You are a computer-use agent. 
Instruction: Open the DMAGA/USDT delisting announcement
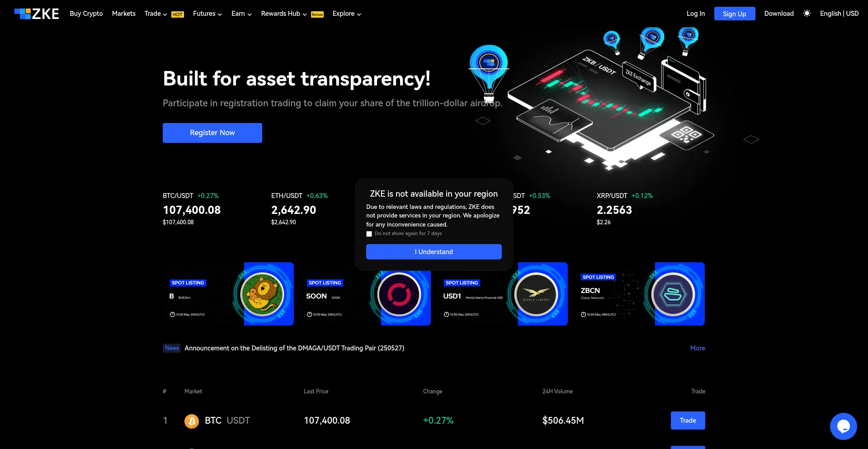(x=294, y=348)
